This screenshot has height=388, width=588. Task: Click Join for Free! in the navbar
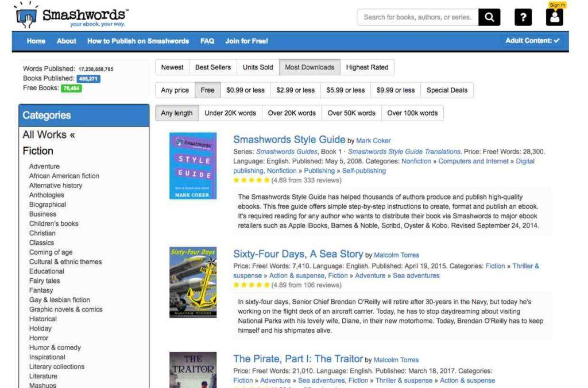pos(246,41)
